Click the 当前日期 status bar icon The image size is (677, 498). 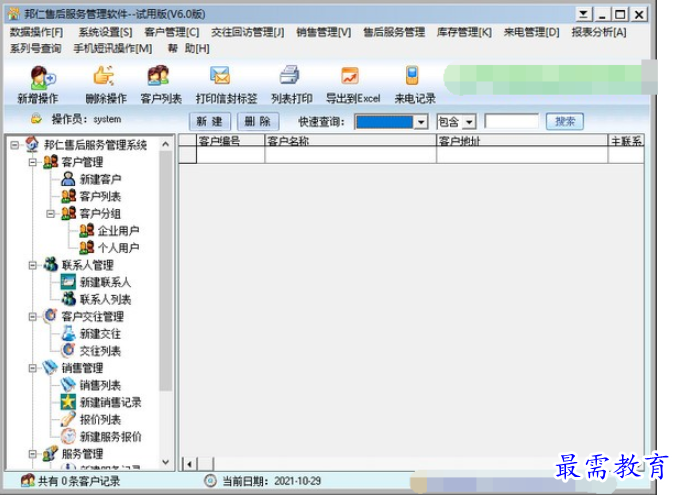[x=210, y=481]
